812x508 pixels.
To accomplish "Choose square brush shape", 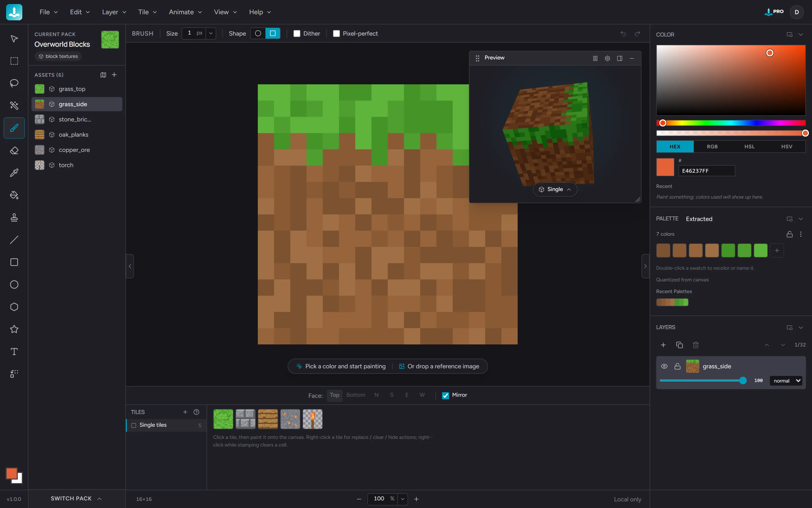I will click(x=273, y=34).
